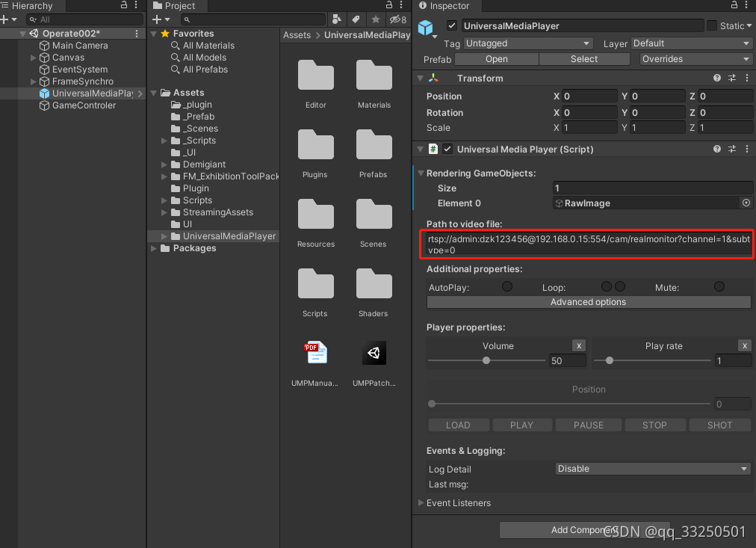Viewport: 756px width, 548px height.
Task: Open the Transform component context menu icon
Action: [746, 78]
